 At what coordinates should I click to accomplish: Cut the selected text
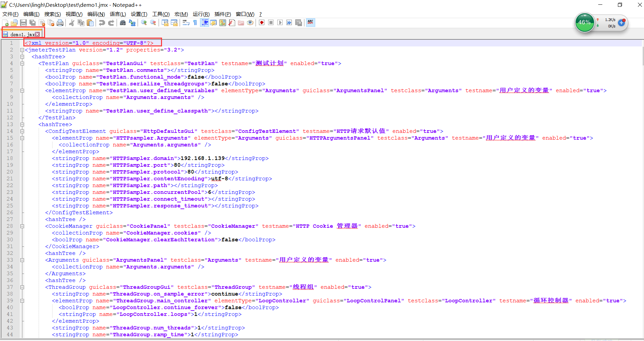tap(72, 23)
